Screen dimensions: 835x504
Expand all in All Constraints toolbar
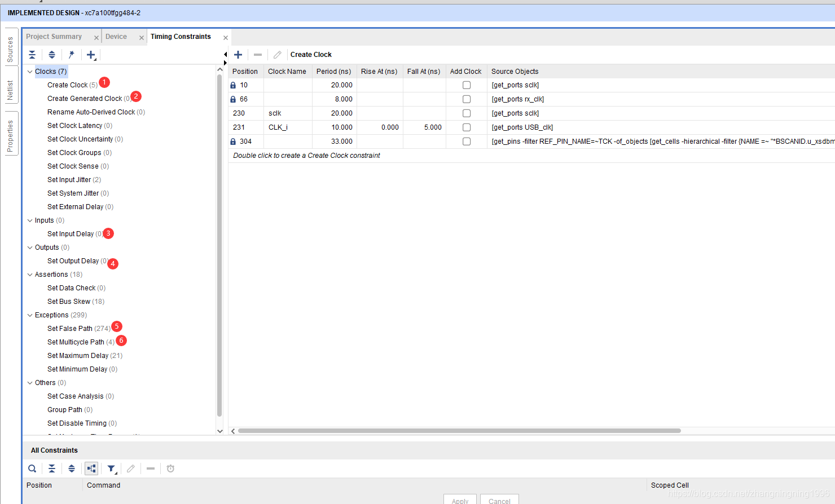pyautogui.click(x=72, y=468)
